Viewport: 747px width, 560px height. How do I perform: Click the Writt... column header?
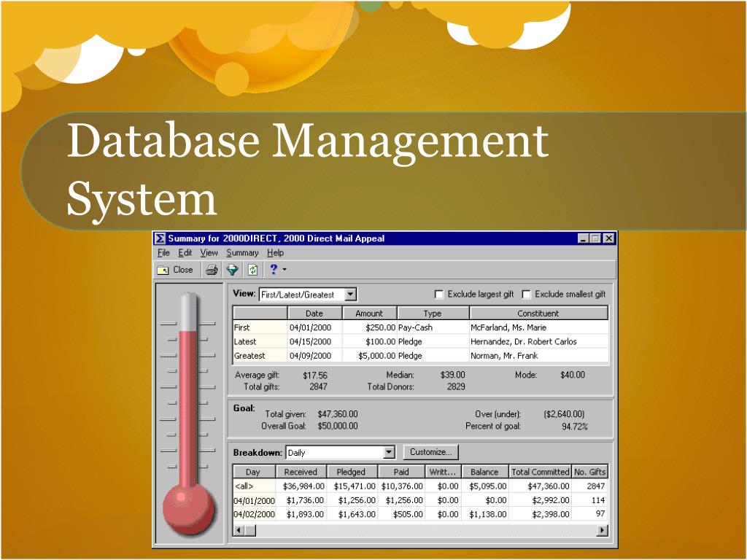coord(443,472)
